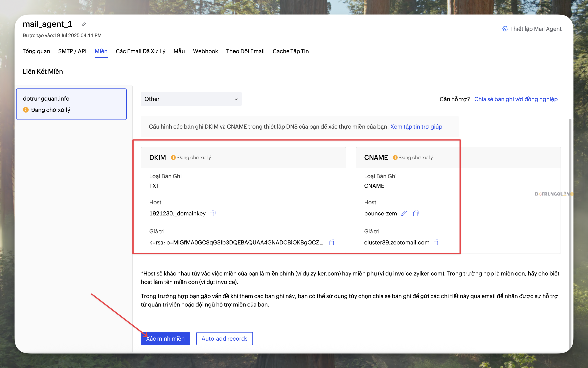
Task: Click the Được tạo vào creation date text
Action: click(x=62, y=35)
